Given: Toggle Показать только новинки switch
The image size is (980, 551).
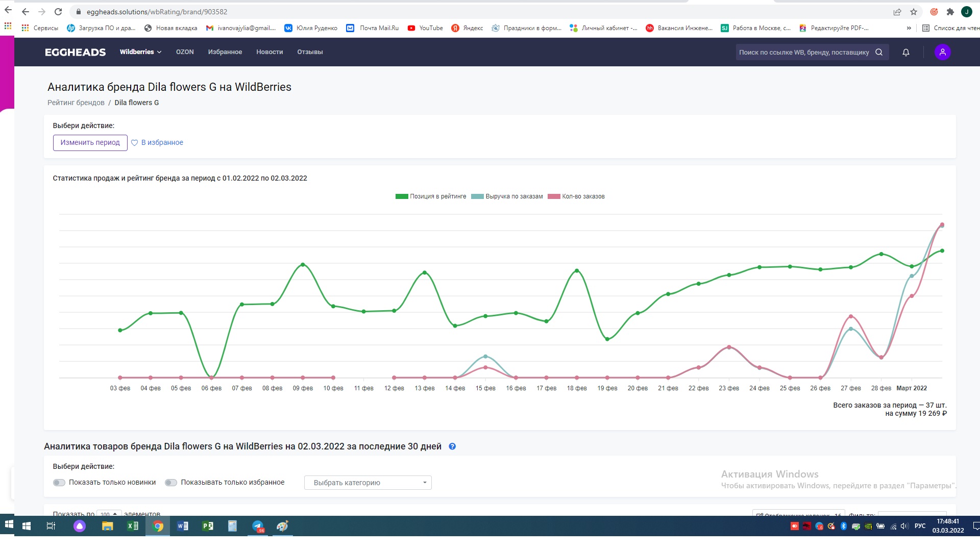Looking at the screenshot, I should point(59,483).
